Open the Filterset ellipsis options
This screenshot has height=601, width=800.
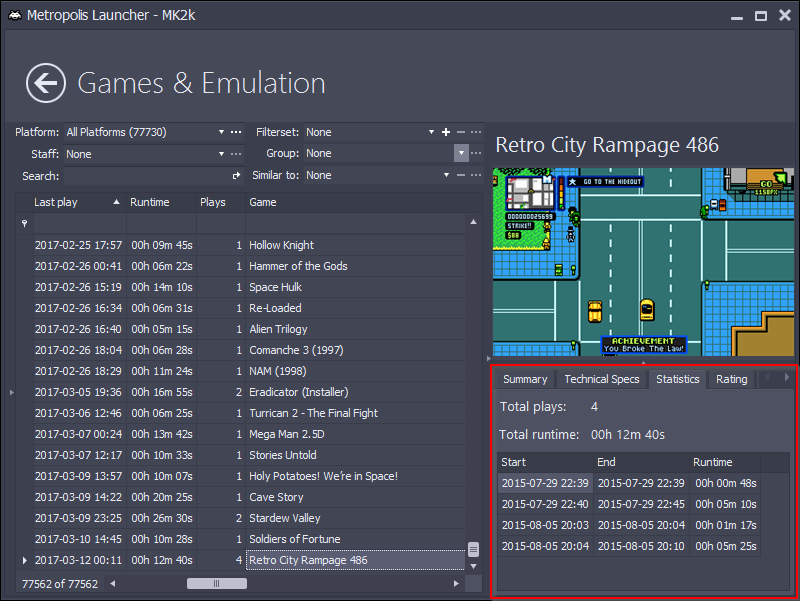476,132
